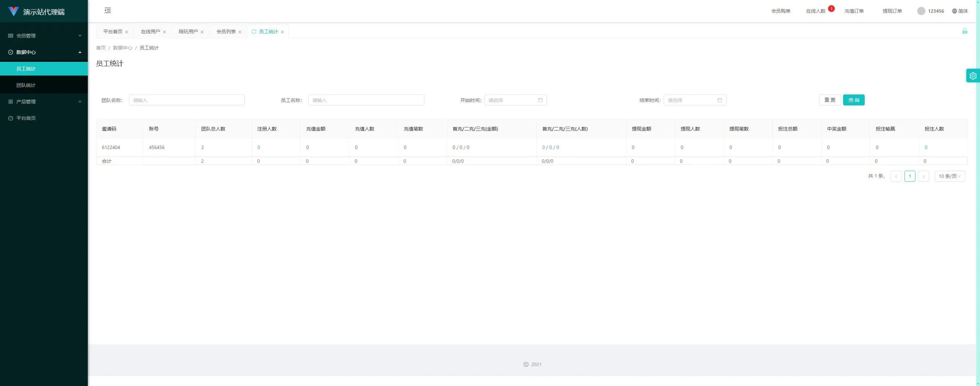The image size is (980, 386).
Task: Click the 重置 reset button
Action: point(830,100)
